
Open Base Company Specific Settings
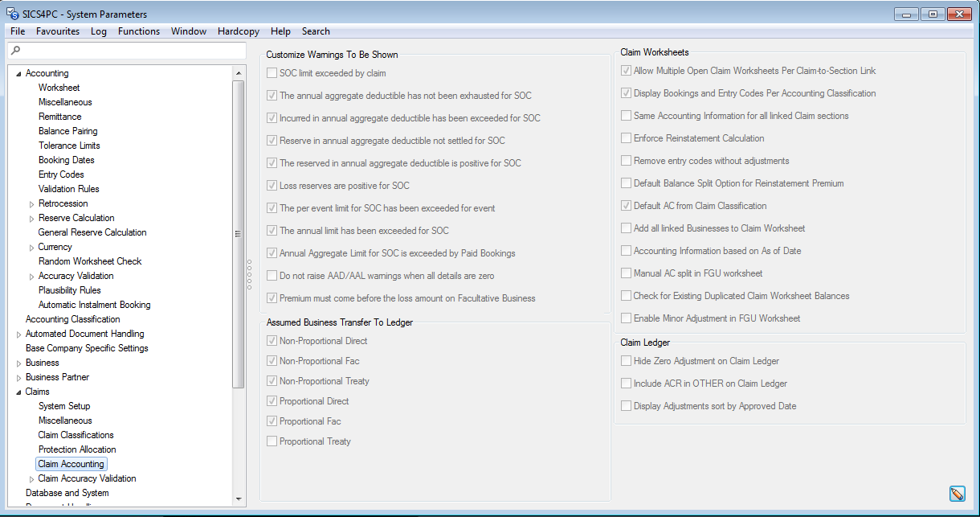pos(87,348)
